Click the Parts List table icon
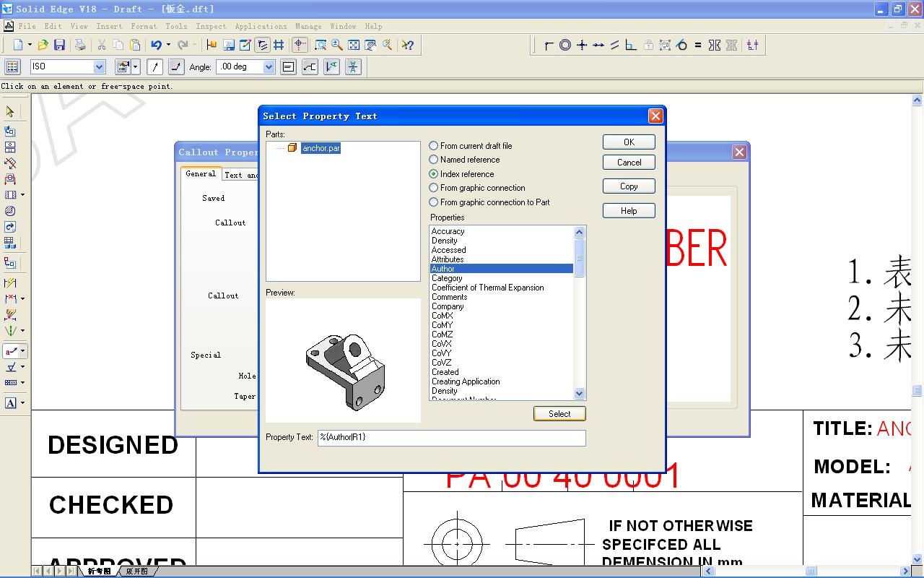The width and height of the screenshot is (924, 578). tap(10, 243)
